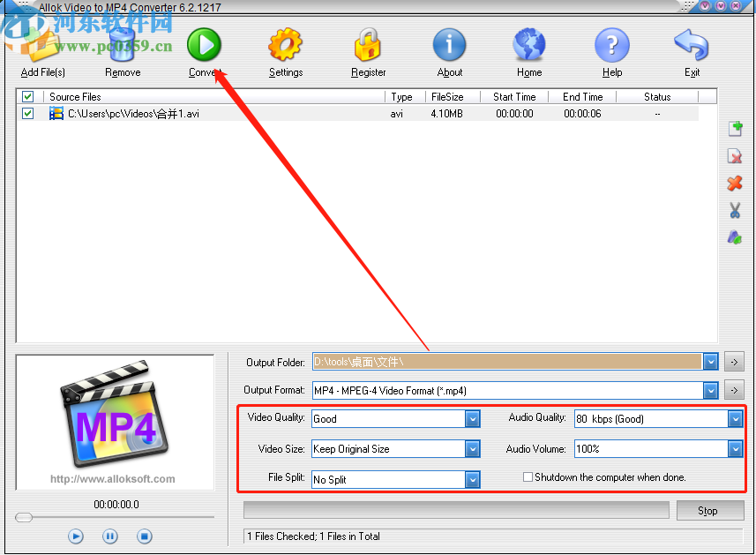Click the Add File(s) toolbar icon
756x555 pixels.
[x=42, y=46]
